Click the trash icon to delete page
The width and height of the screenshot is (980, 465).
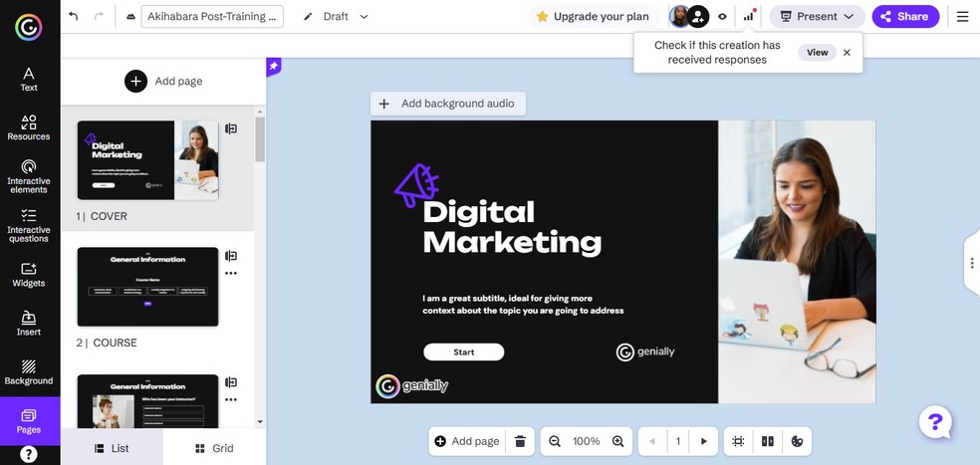(520, 441)
